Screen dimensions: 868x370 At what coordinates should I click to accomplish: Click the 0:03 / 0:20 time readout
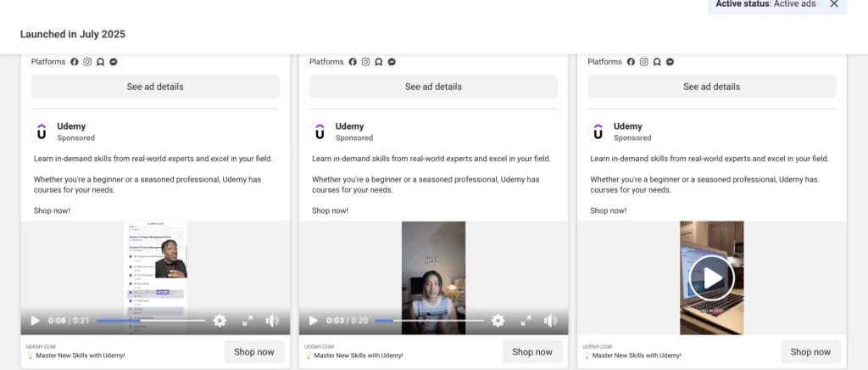pos(347,321)
